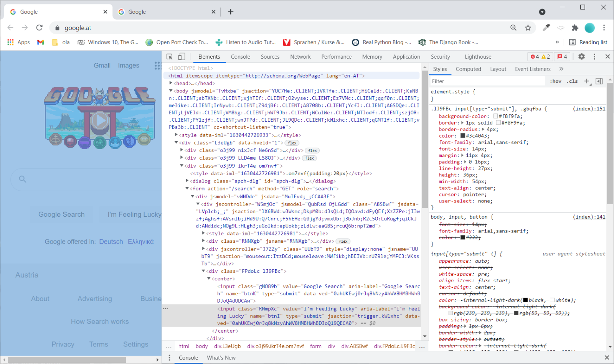Open the Extensions puzzle icon
614x364 pixels.
pos(575,28)
